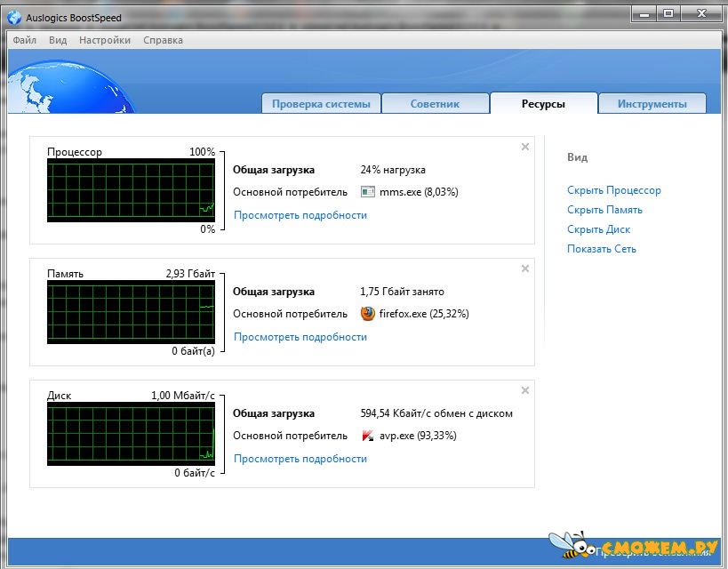Click the Процессор usage graph
This screenshot has width=728, height=569.
tap(131, 190)
